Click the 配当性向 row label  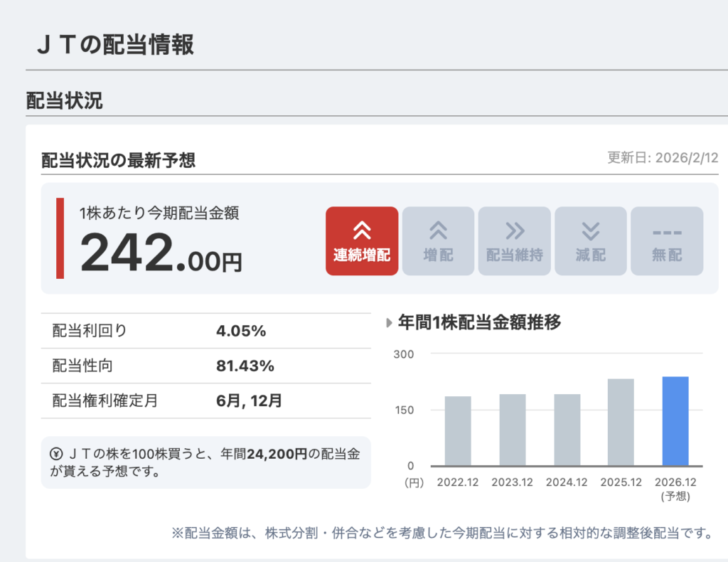pyautogui.click(x=82, y=366)
